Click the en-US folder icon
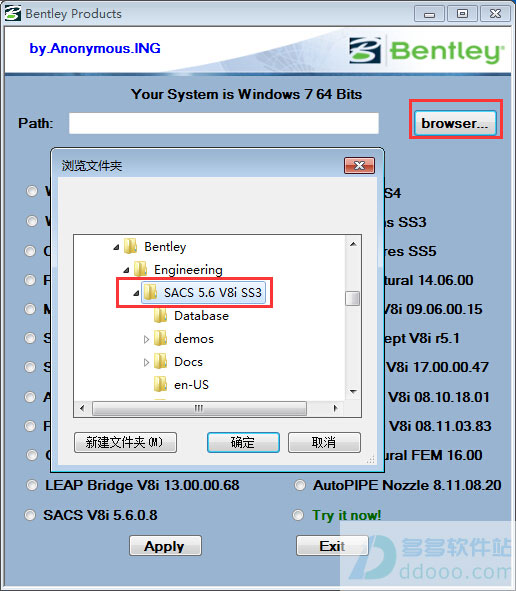 point(161,384)
